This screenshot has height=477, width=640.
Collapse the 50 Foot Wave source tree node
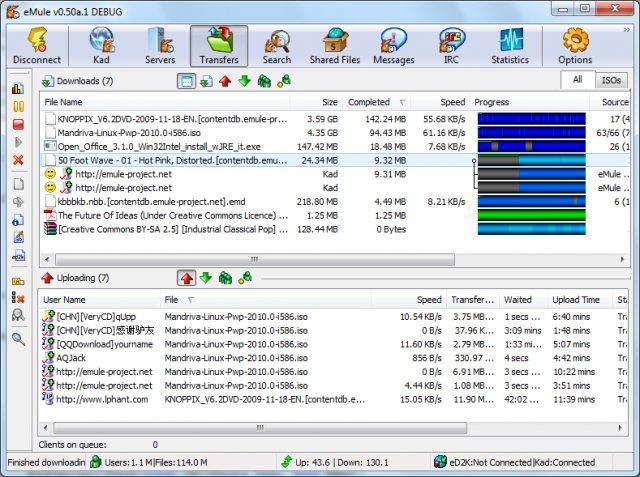(x=474, y=161)
